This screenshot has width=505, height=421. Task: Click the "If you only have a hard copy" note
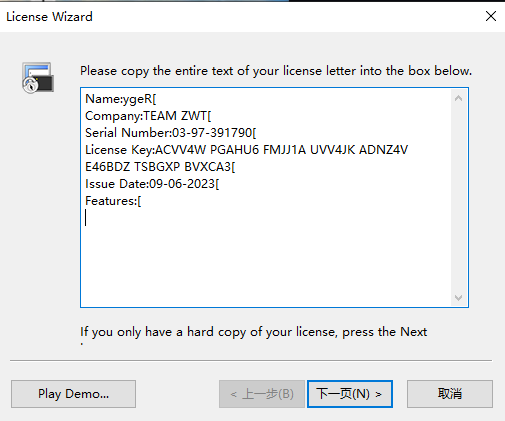253,332
